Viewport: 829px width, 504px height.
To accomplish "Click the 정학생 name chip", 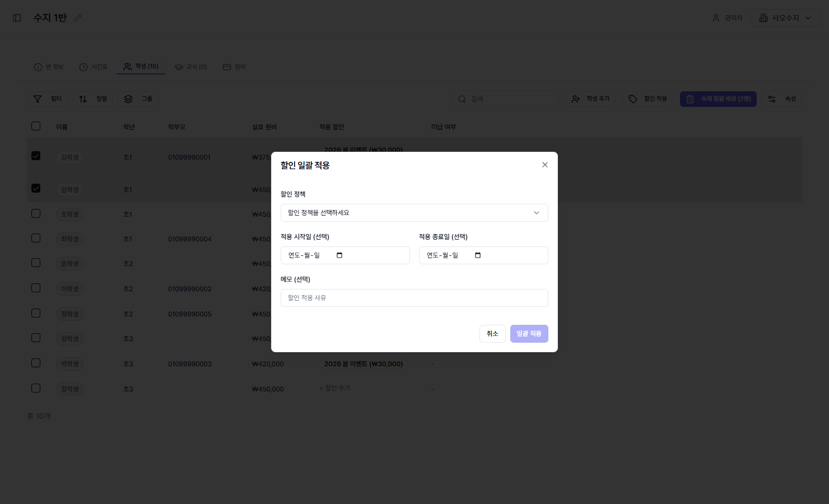I will (x=70, y=314).
